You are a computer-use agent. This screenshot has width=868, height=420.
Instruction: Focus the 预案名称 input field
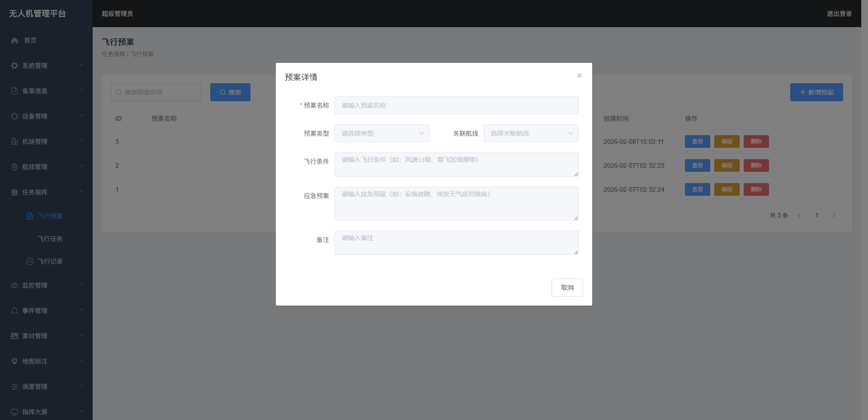tap(456, 105)
